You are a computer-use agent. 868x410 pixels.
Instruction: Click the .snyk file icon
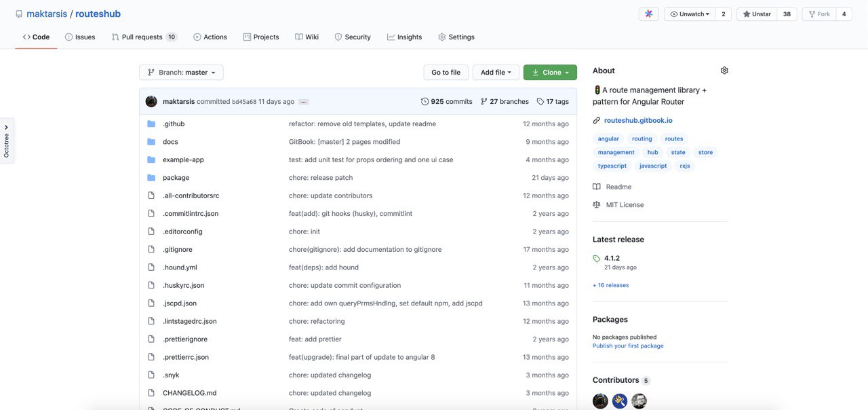pos(151,375)
